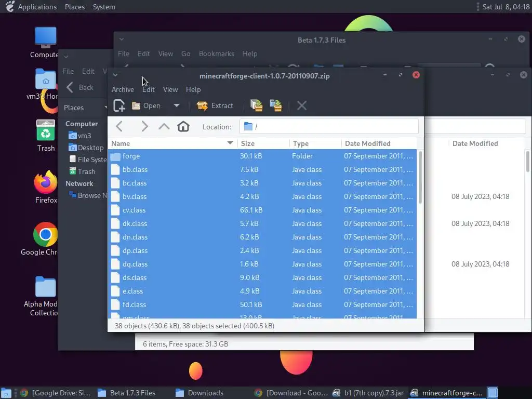
Task: Switch to Beta 1.7.3 Files taskbar button
Action: pyautogui.click(x=126, y=393)
